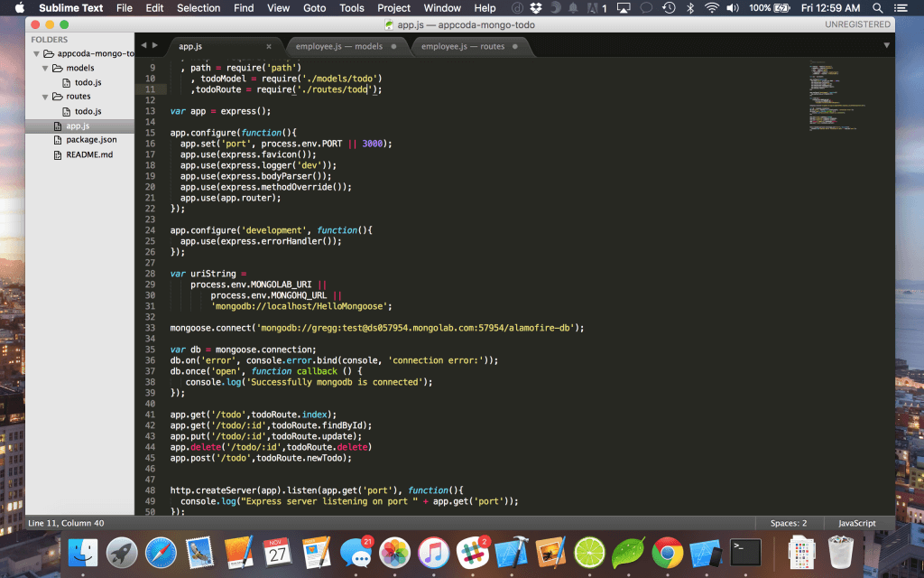Screen dimensions: 924x578
Task: Collapse the models folder
Action: point(45,69)
